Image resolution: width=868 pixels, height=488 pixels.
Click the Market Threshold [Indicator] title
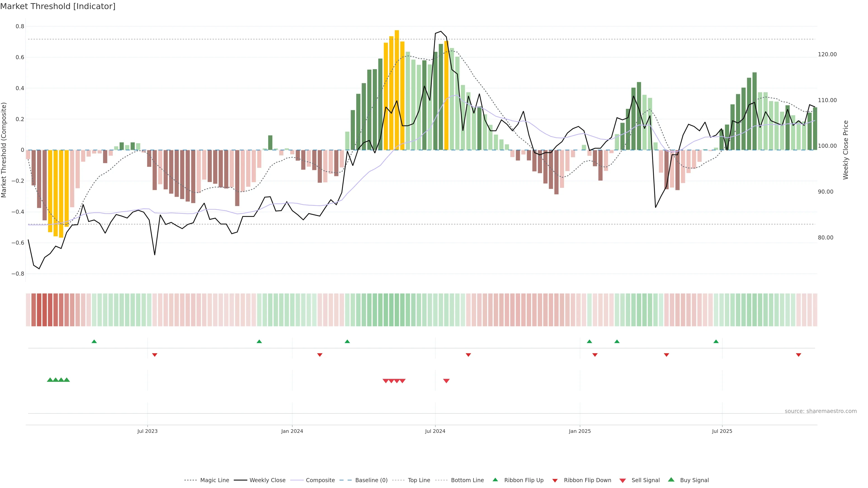pyautogui.click(x=58, y=6)
